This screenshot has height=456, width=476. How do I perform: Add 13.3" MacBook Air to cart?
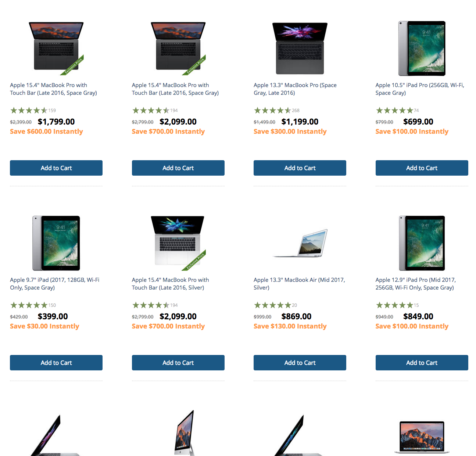point(300,363)
